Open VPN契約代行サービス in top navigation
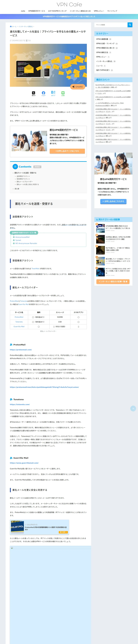The width and height of the screenshot is (138, 644). (37, 11)
